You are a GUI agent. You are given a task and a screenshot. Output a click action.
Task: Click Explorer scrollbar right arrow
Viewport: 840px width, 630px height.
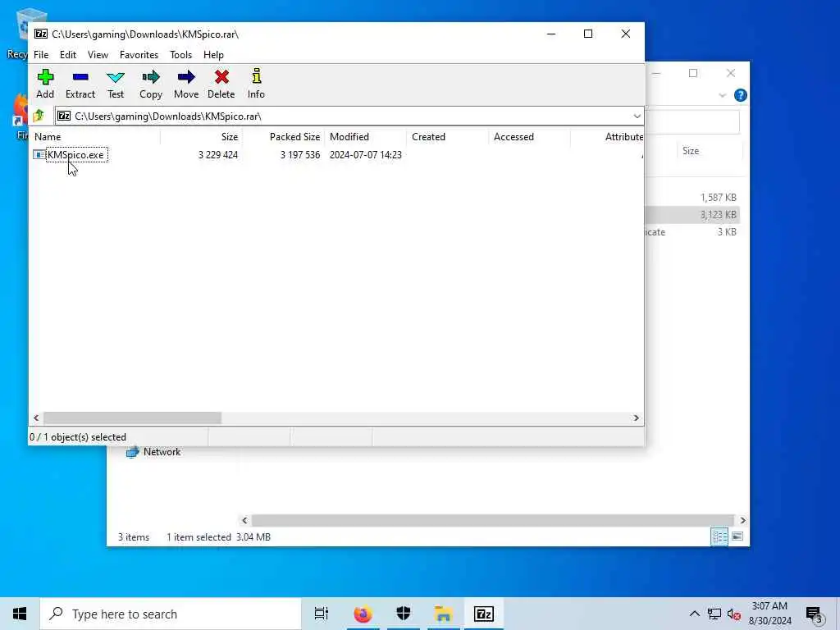(742, 520)
